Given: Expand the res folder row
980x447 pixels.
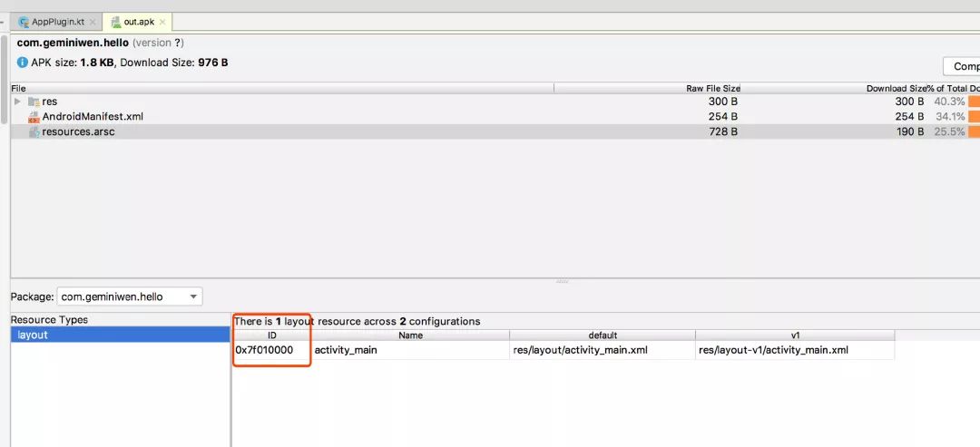Looking at the screenshot, I should (x=17, y=102).
